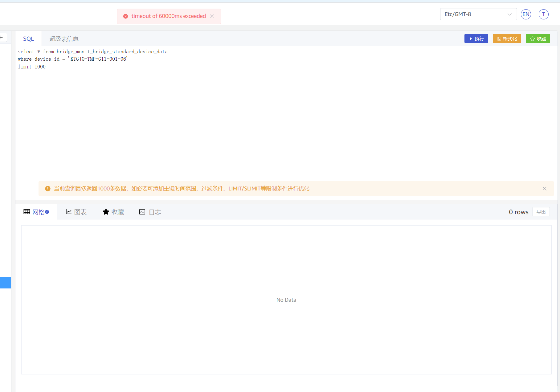560x392 pixels.
Task: Select the blue highlighted sidebar item
Action: coord(5,283)
